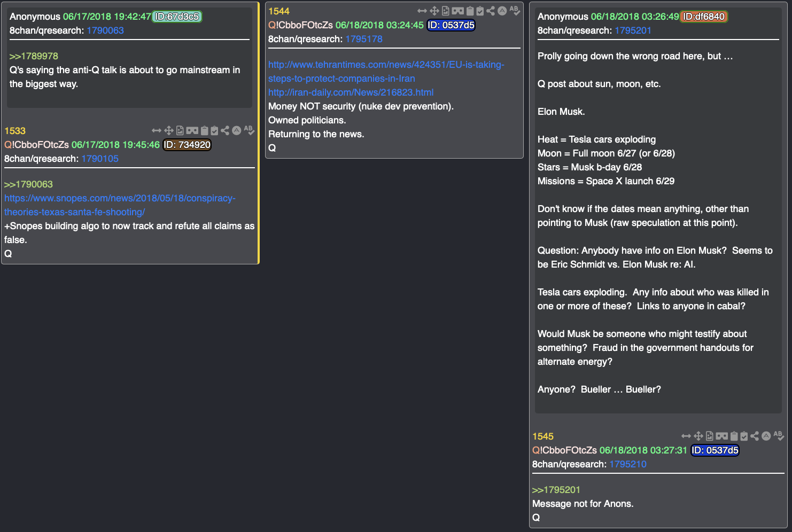Click the four-way move icon on post 1544
This screenshot has width=792, height=532.
pyautogui.click(x=434, y=11)
